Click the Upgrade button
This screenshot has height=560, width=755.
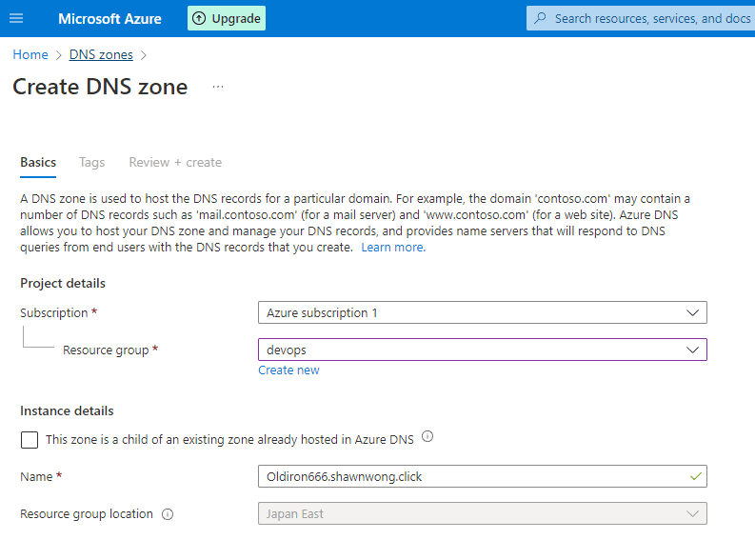point(227,18)
